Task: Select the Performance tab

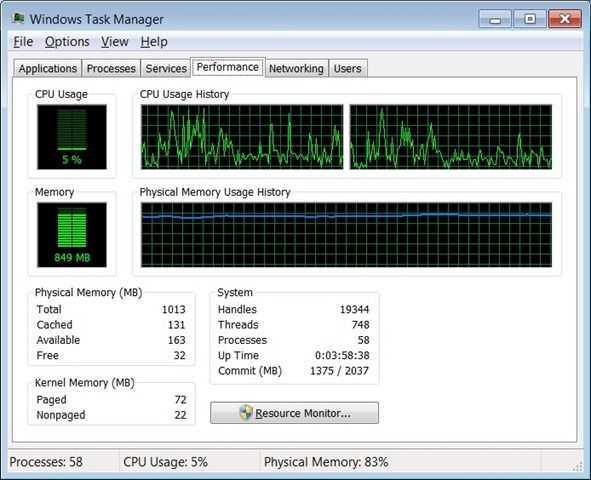Action: click(228, 67)
